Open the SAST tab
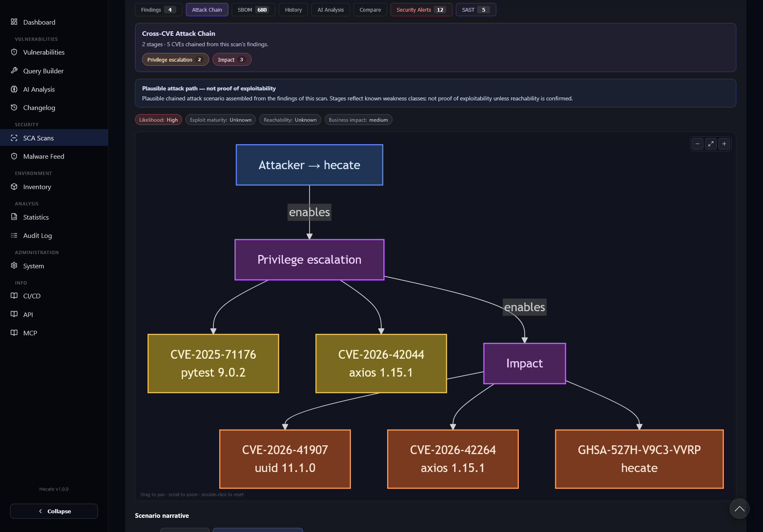This screenshot has width=763, height=532. [x=476, y=10]
